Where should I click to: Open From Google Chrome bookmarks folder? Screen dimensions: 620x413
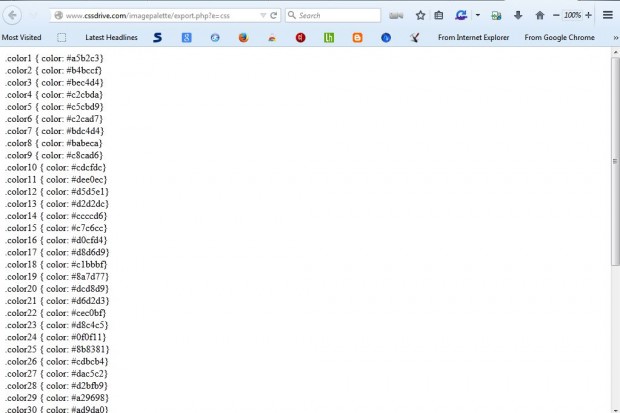tap(560, 38)
